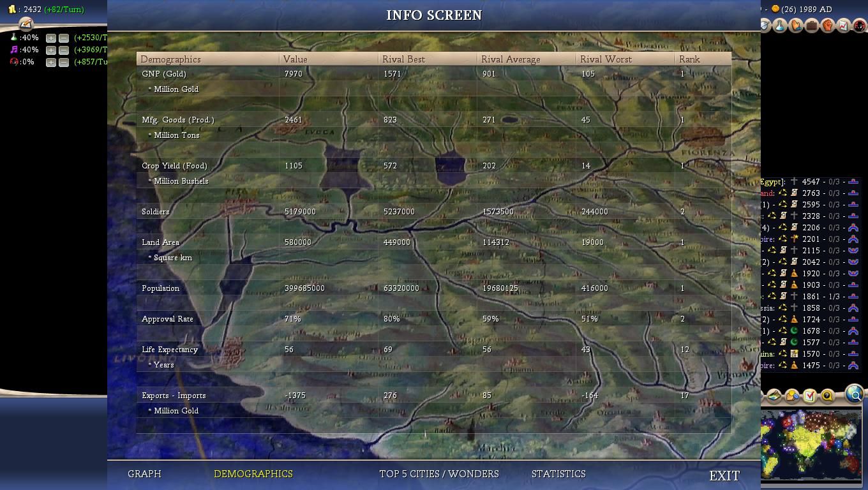Click the score details people icon above minimap
868x490 pixels.
point(792,396)
